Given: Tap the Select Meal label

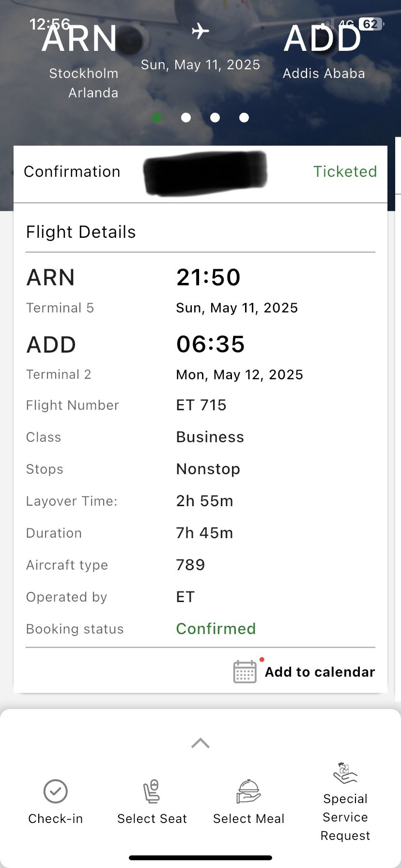Looking at the screenshot, I should (249, 819).
